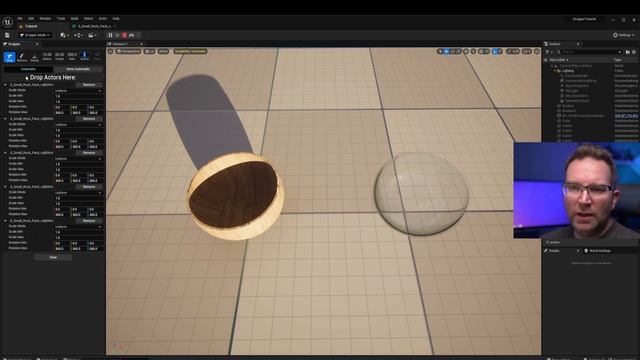The image size is (640, 360).
Task: Open the Edit menu
Action: tap(31, 18)
